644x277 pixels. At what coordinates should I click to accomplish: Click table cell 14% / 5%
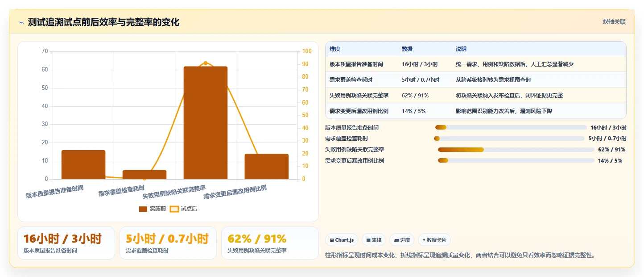click(413, 111)
